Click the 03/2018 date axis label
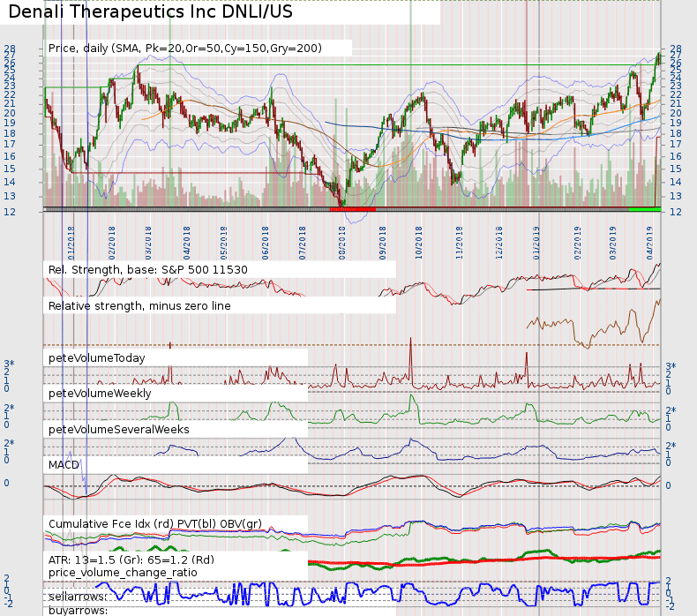This screenshot has width=697, height=616. pos(148,244)
